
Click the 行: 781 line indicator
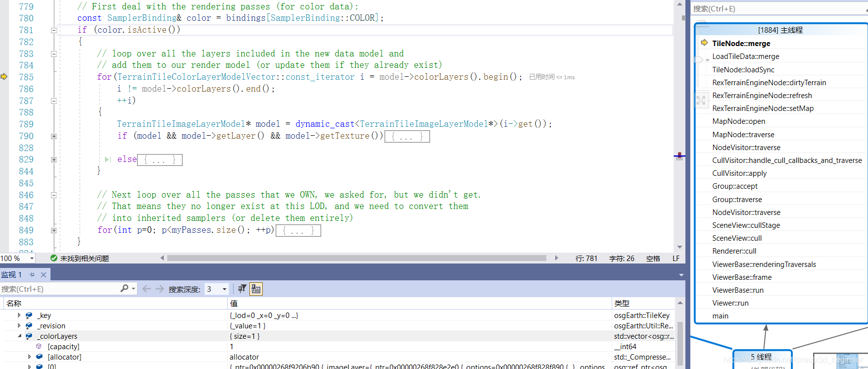586,259
